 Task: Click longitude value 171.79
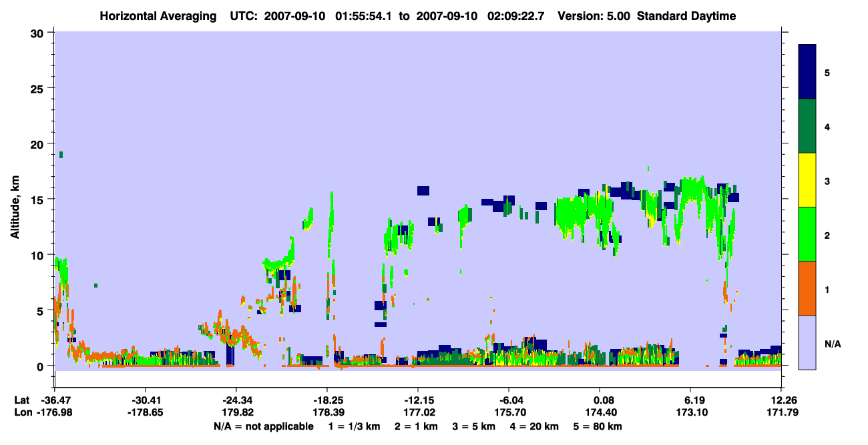[782, 413]
